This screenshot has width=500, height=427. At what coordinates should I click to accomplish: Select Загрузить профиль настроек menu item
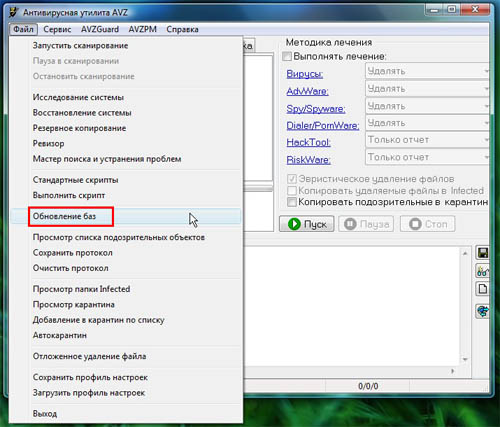click(126, 393)
